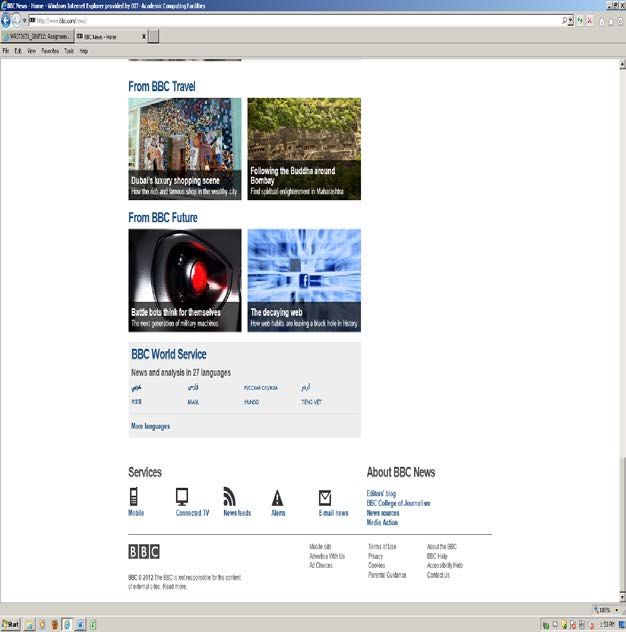
Task: Stop loading with the red X icon
Action: point(589,21)
